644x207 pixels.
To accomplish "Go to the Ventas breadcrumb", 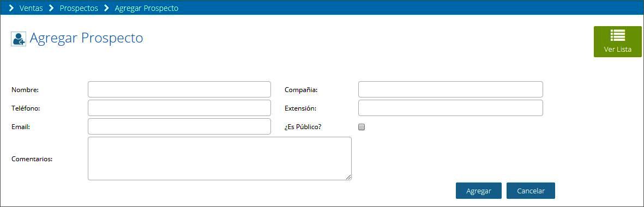I will click(31, 8).
